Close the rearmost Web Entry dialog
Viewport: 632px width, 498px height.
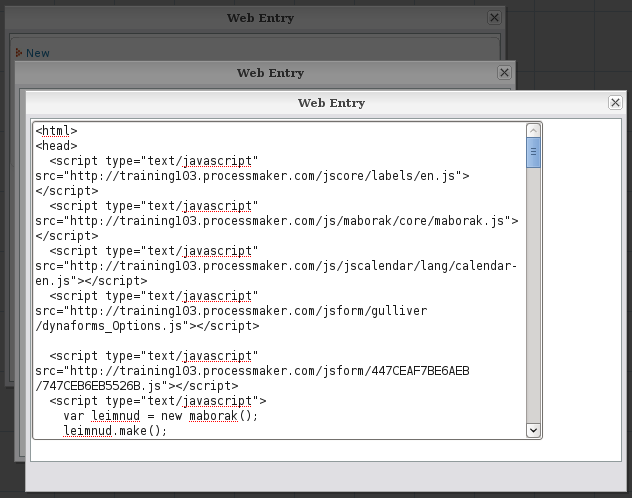coord(494,18)
